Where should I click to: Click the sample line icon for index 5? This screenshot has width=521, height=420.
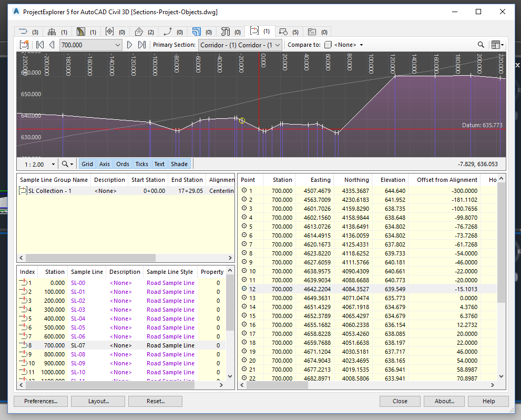coord(23,318)
